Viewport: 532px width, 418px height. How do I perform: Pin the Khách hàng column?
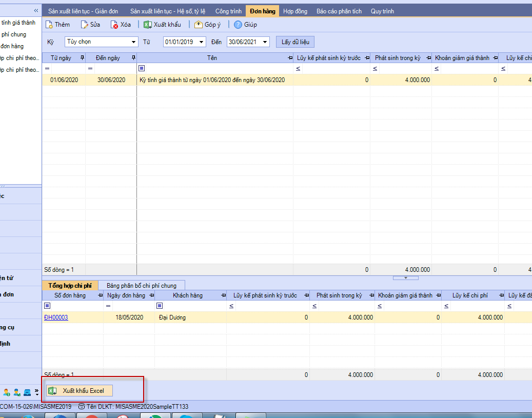coord(223,295)
